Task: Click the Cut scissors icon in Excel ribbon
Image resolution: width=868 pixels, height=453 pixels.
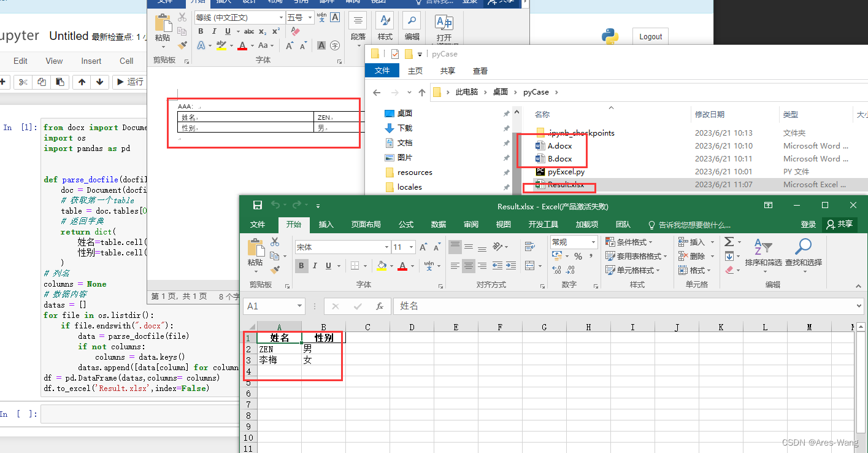Action: (275, 242)
